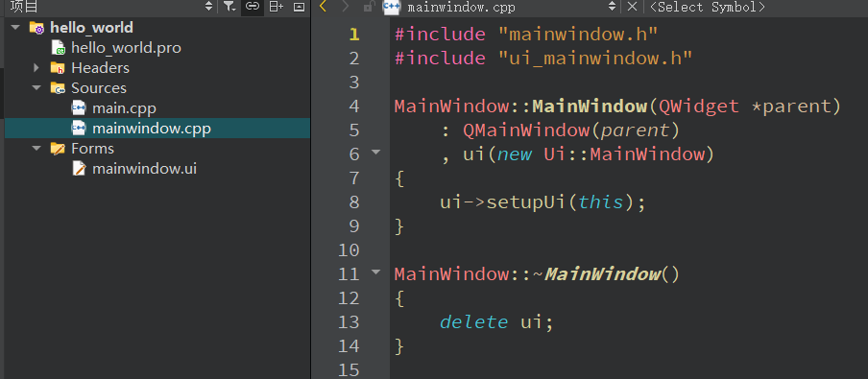
Task: Expand the Headers folder
Action: (36, 67)
